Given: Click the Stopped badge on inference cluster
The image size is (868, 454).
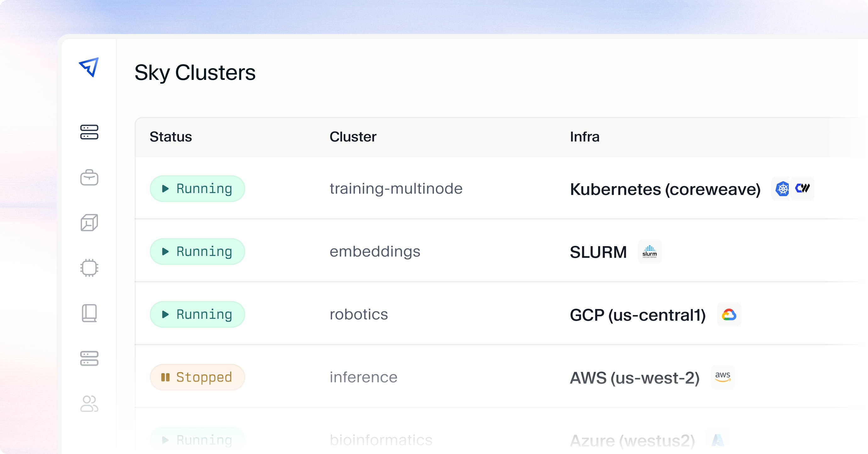Looking at the screenshot, I should click(197, 377).
